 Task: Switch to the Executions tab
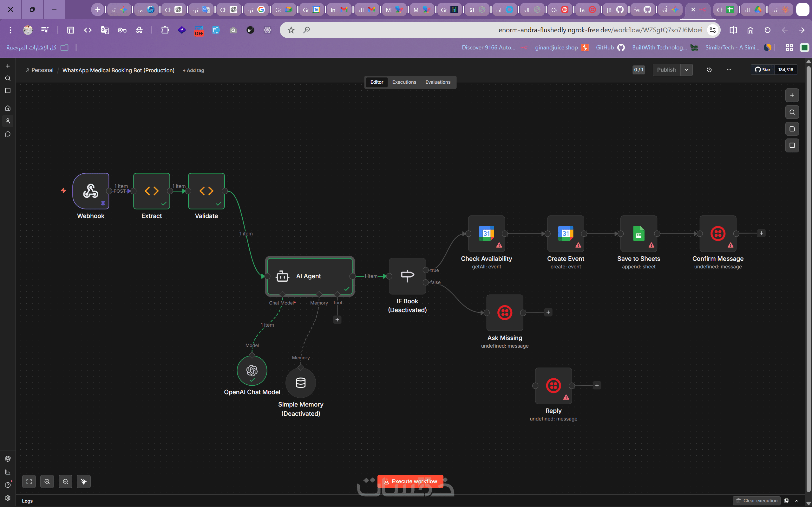coord(404,82)
